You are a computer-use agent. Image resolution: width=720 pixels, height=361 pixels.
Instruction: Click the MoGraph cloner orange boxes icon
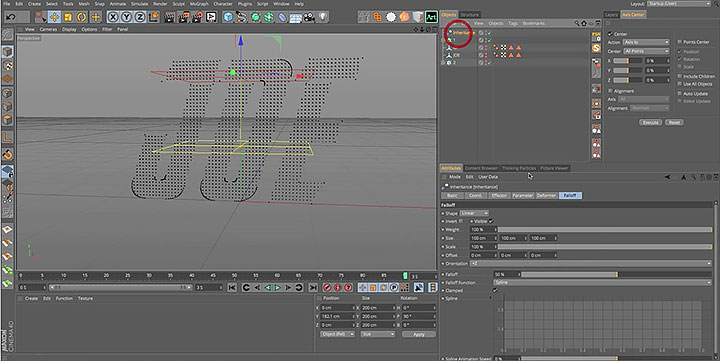(x=377, y=17)
